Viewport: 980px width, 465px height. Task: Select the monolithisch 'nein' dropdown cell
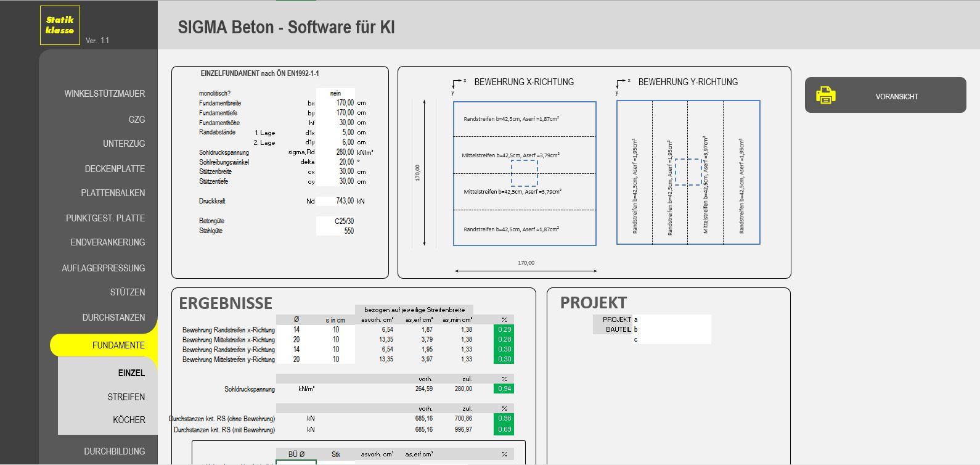click(335, 93)
